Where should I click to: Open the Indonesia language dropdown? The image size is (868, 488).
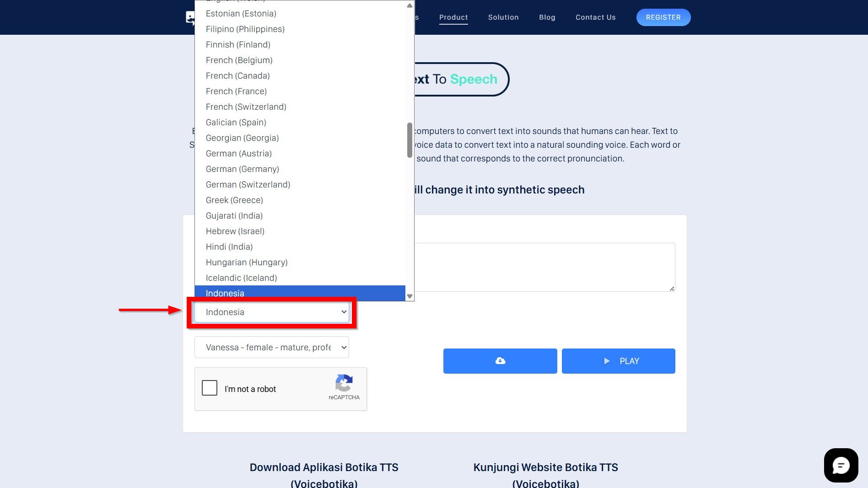(x=272, y=312)
